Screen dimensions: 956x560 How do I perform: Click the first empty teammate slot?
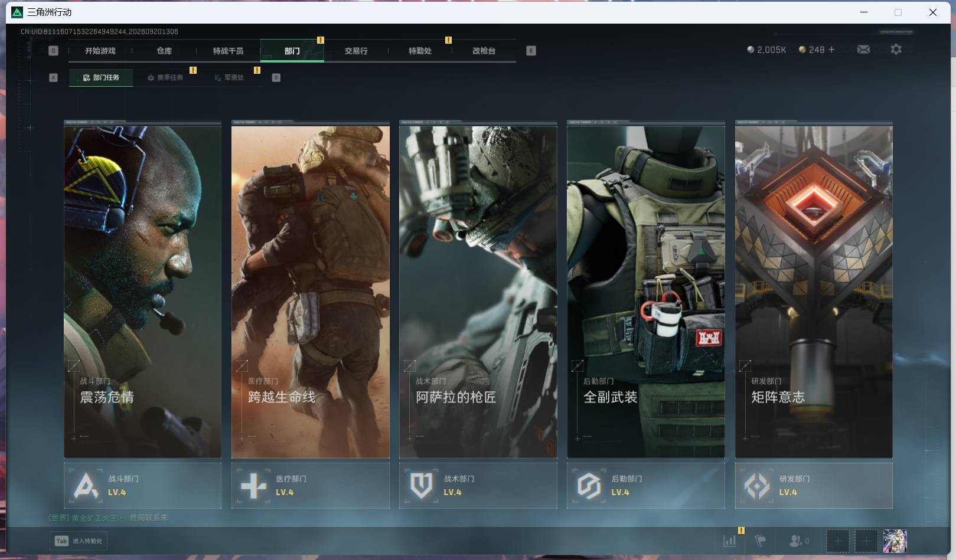[x=837, y=541]
